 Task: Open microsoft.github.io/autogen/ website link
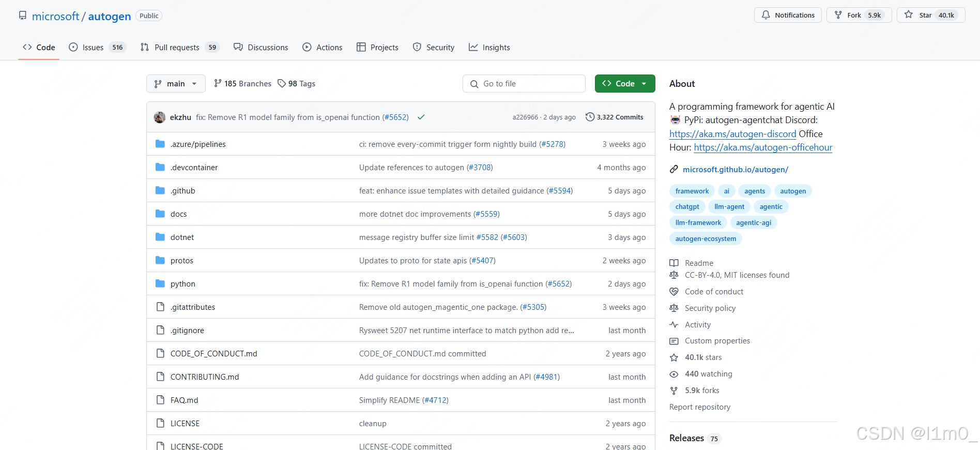tap(735, 169)
